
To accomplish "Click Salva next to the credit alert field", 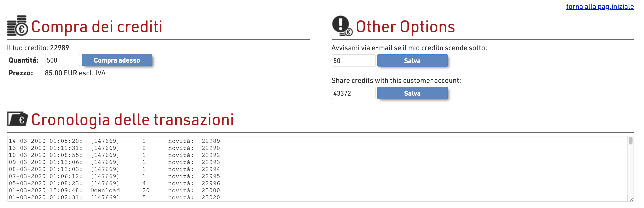I will [412, 61].
